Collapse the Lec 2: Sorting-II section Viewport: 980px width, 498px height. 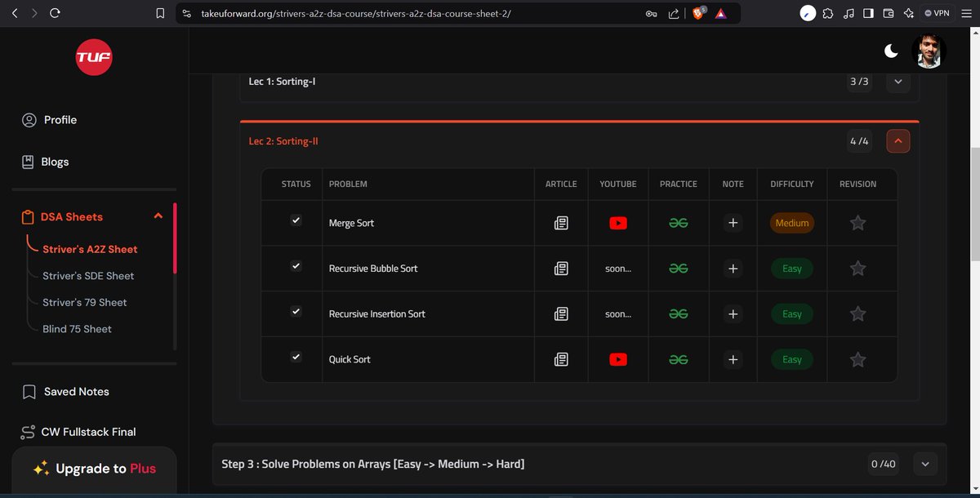898,140
